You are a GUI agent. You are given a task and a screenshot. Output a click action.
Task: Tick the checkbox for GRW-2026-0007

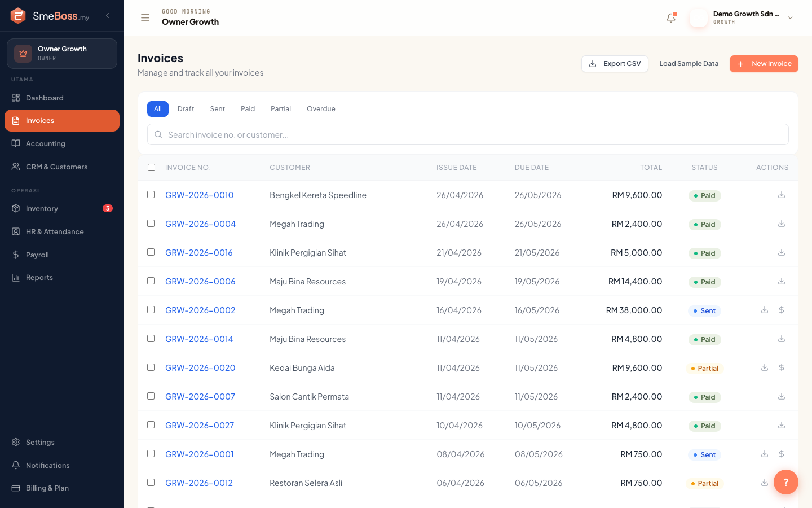pyautogui.click(x=151, y=396)
